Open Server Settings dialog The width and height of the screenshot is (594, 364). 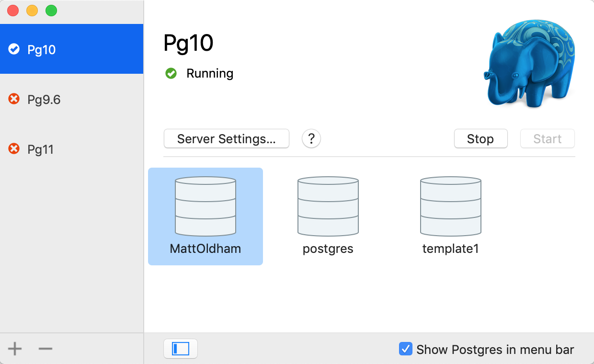coord(227,139)
